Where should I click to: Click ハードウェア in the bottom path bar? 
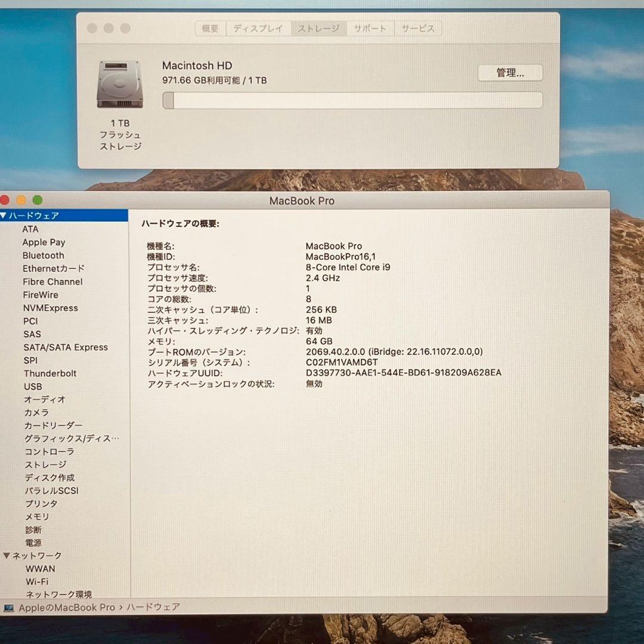point(154,607)
